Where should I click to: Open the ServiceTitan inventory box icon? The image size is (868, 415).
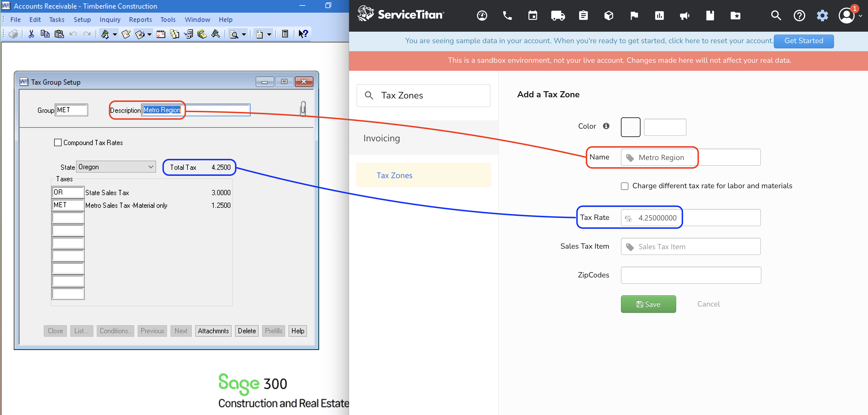point(609,16)
